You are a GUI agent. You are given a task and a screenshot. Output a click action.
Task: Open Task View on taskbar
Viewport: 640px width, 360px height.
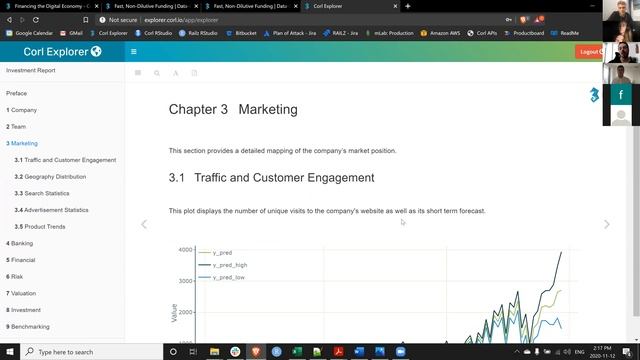click(x=193, y=352)
